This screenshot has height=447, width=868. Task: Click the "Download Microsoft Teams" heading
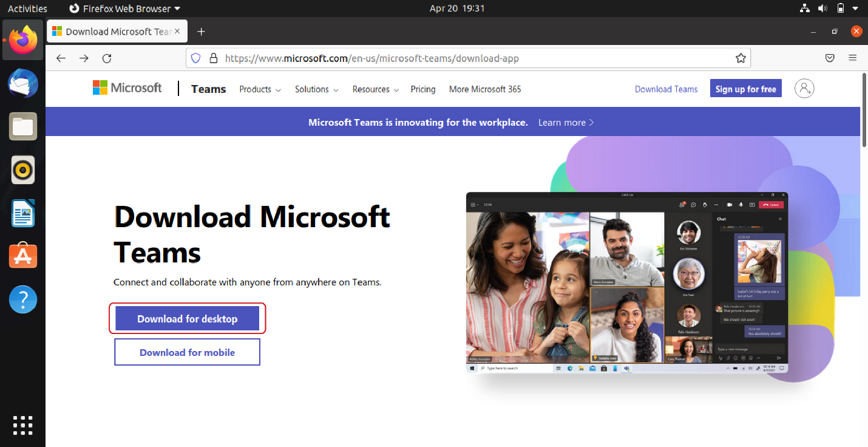click(x=252, y=234)
